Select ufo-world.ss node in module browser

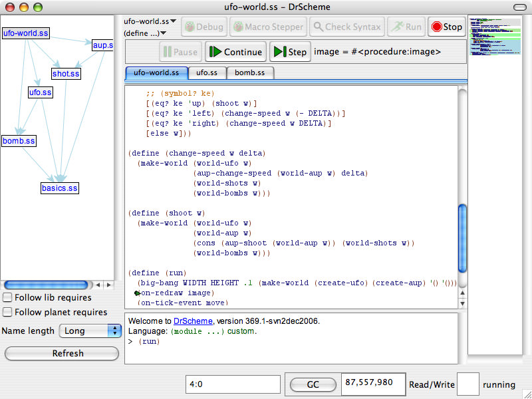[x=26, y=33]
